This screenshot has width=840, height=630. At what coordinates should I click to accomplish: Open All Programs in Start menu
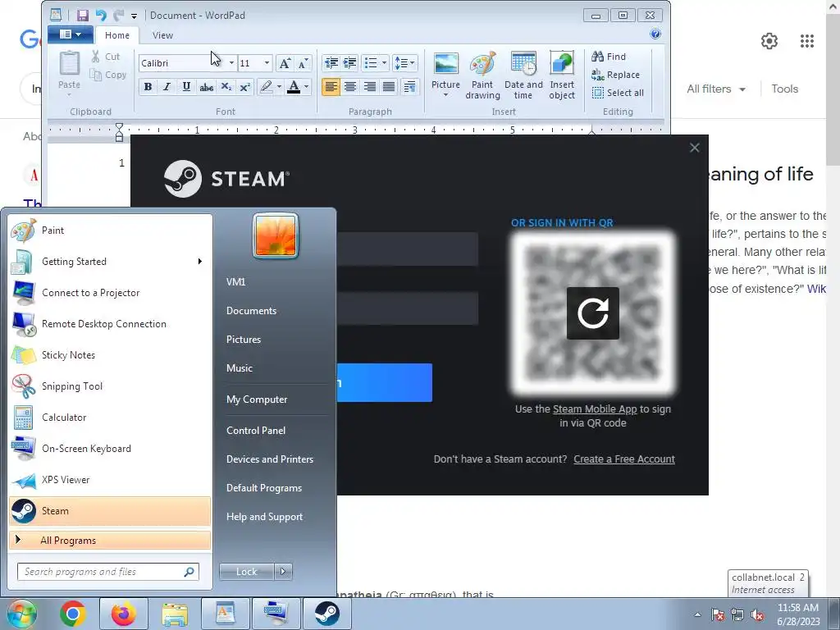click(x=110, y=540)
